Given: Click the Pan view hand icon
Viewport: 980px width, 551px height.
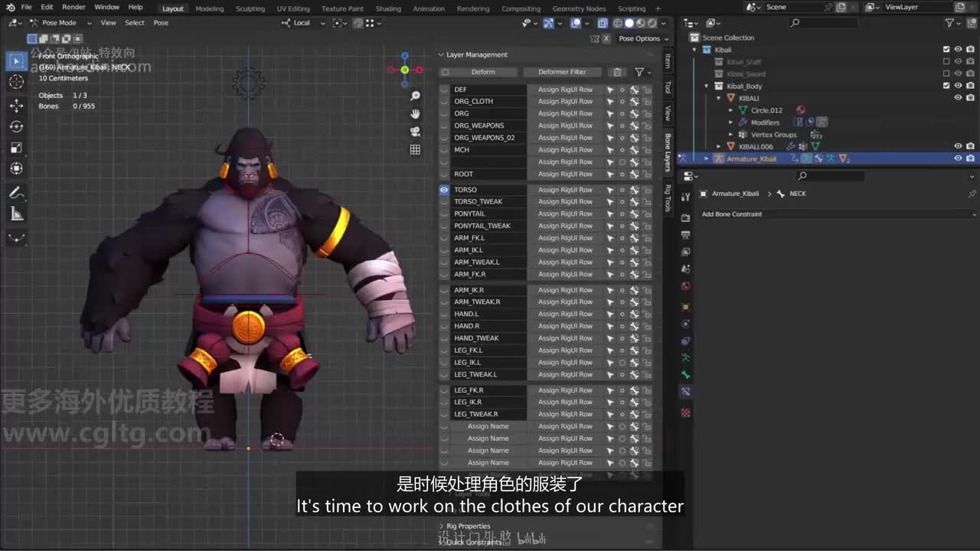Looking at the screenshot, I should [415, 113].
